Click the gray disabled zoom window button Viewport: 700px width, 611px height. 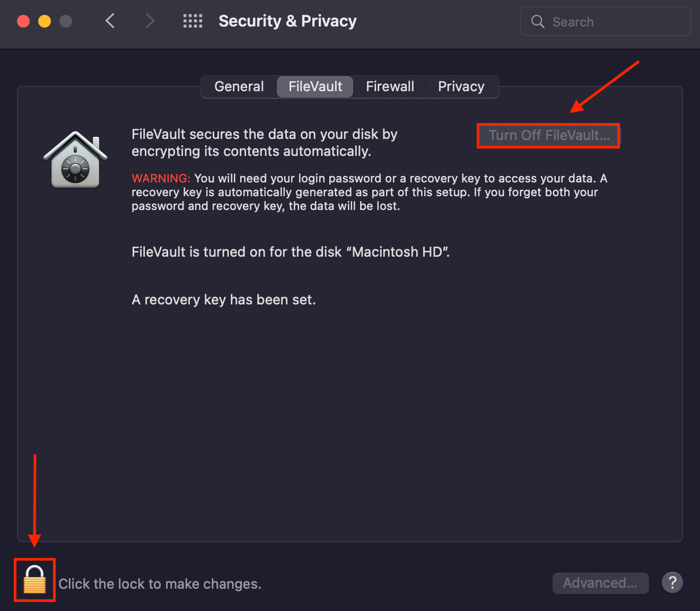pos(66,21)
